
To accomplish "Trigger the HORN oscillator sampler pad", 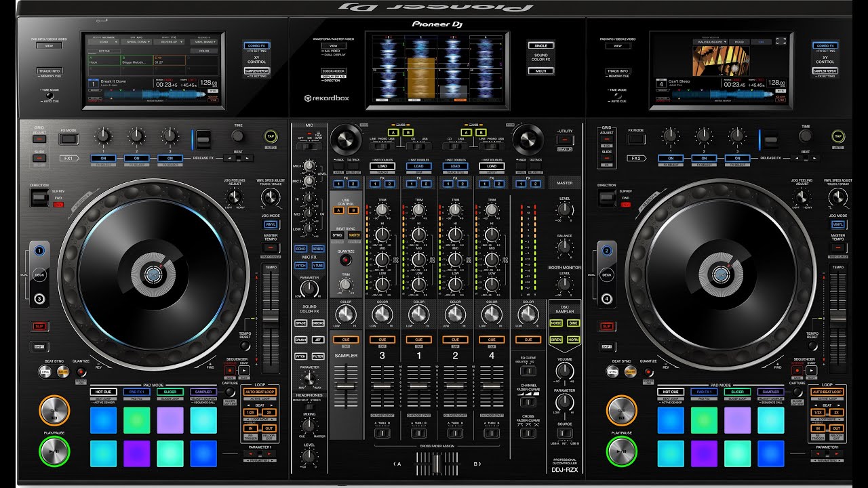I will [x=573, y=340].
